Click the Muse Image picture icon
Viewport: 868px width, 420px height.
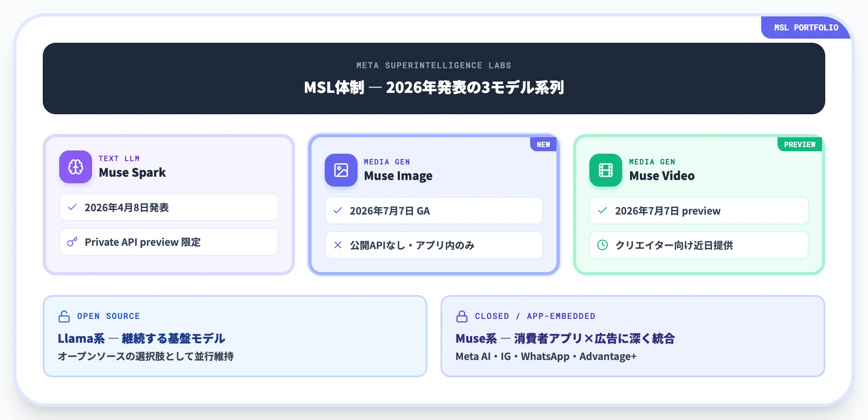pos(341,170)
